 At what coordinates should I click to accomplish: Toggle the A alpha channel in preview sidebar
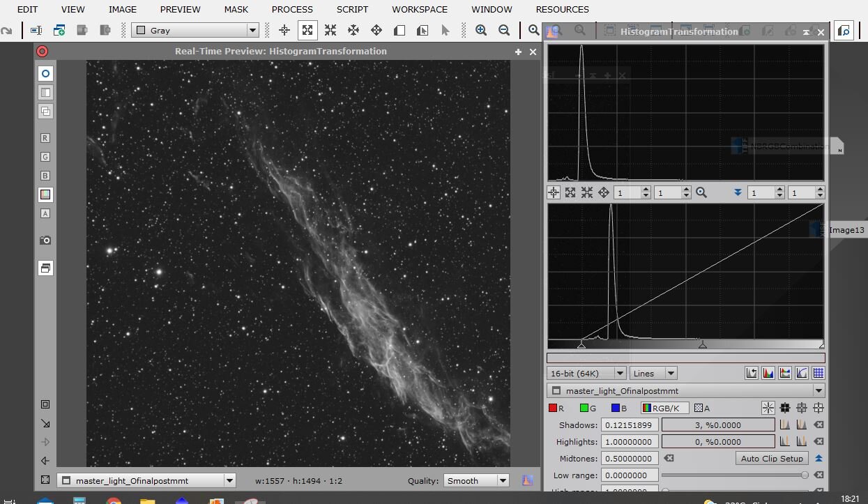[45, 213]
